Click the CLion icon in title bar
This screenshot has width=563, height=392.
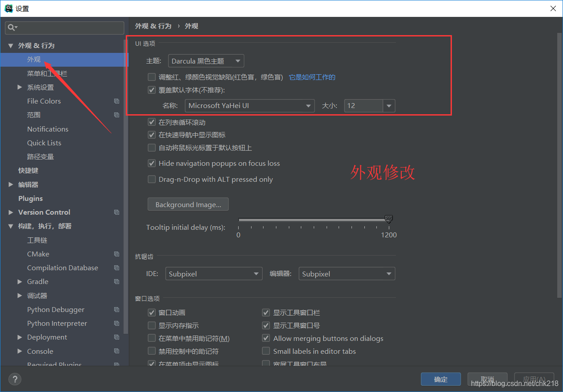pos(8,8)
